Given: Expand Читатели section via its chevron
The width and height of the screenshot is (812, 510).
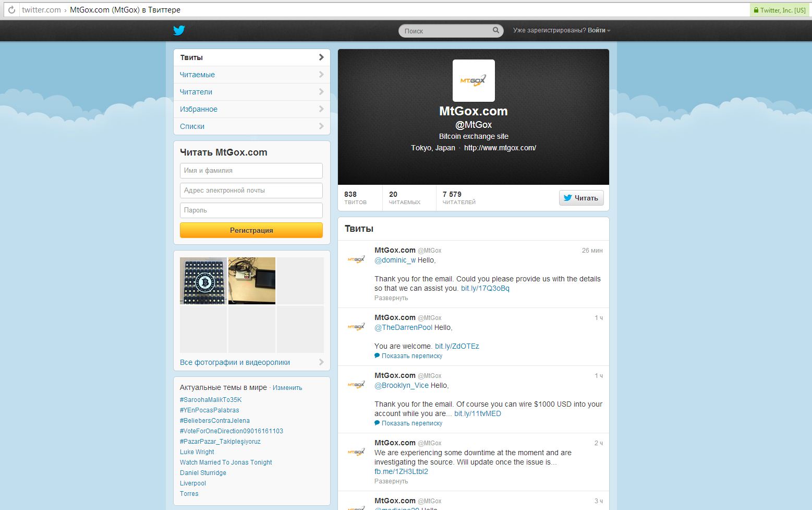Looking at the screenshot, I should (321, 92).
